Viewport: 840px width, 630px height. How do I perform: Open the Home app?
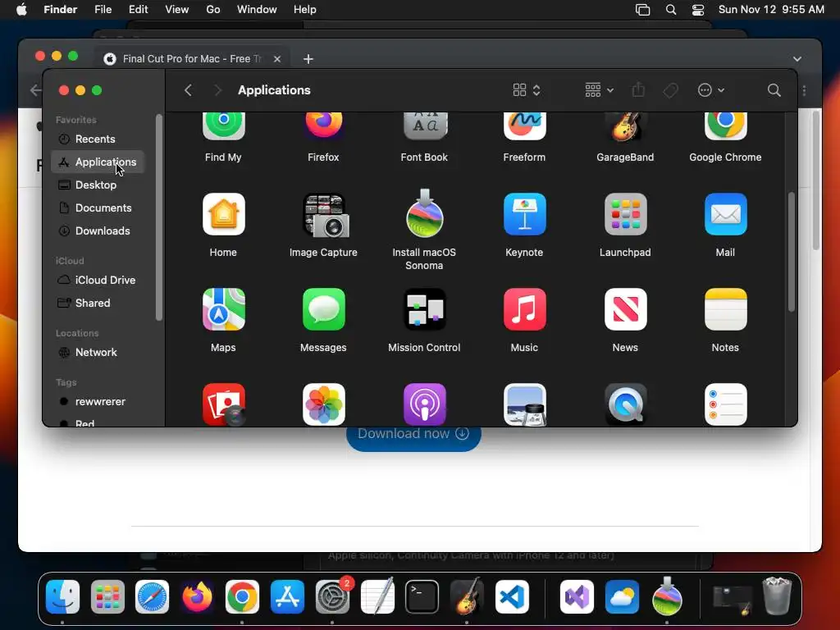point(223,214)
